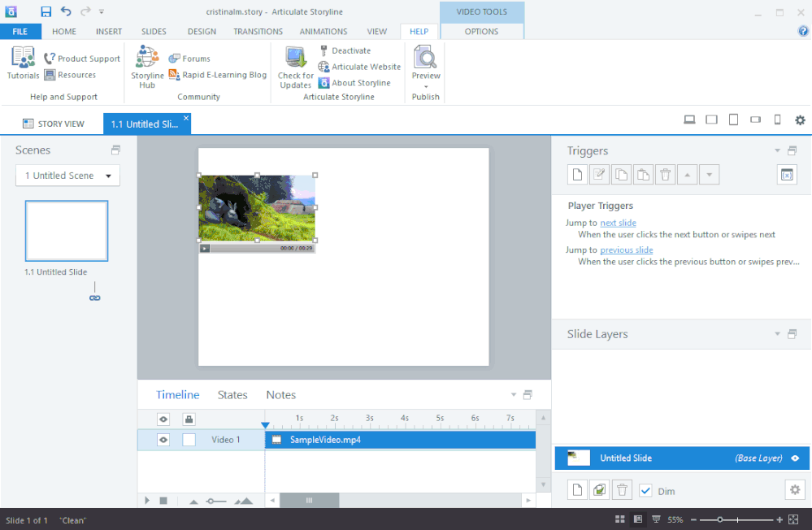Click the previous slide trigger link
Viewport: 812px width, 530px height.
626,250
